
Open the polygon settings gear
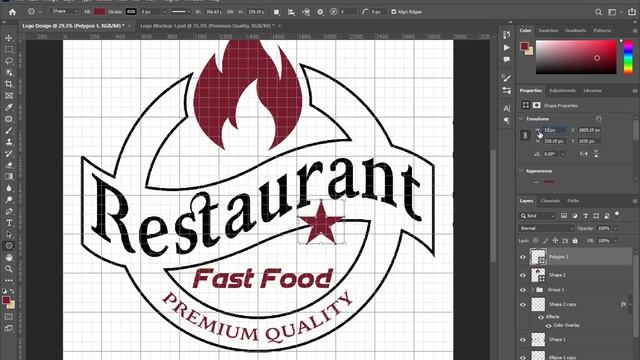pos(320,12)
